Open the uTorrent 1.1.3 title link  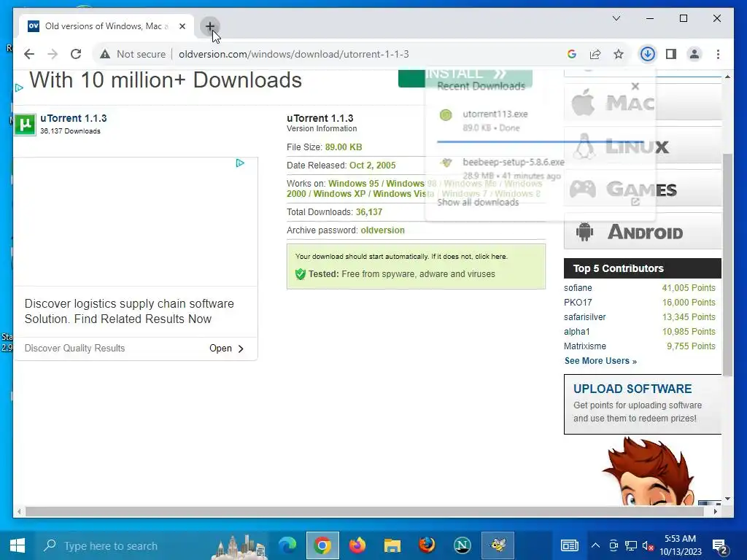(x=74, y=118)
